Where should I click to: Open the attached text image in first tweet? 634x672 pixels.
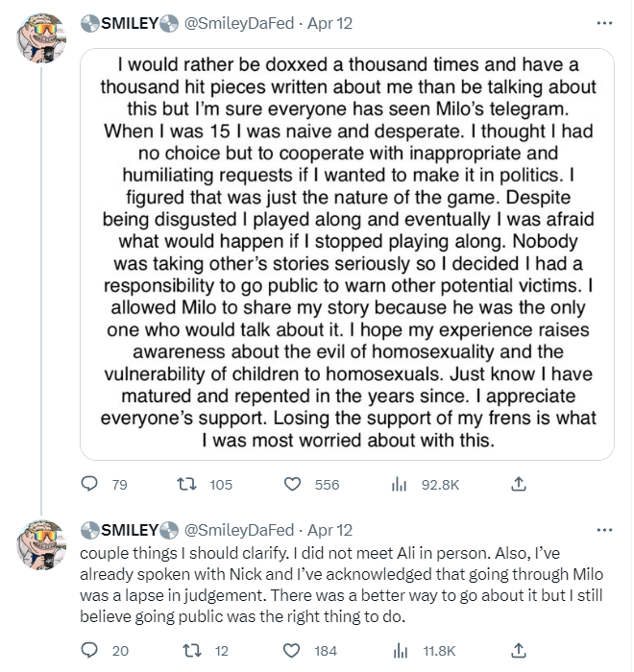347,254
